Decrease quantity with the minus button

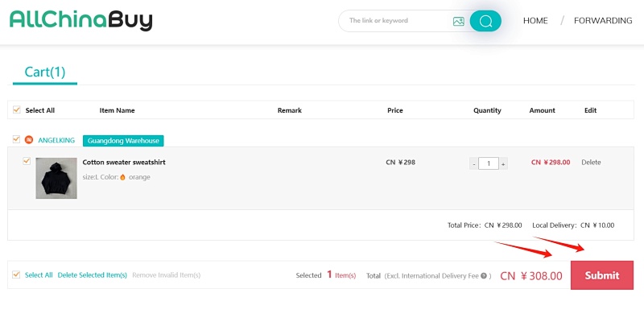(x=474, y=164)
